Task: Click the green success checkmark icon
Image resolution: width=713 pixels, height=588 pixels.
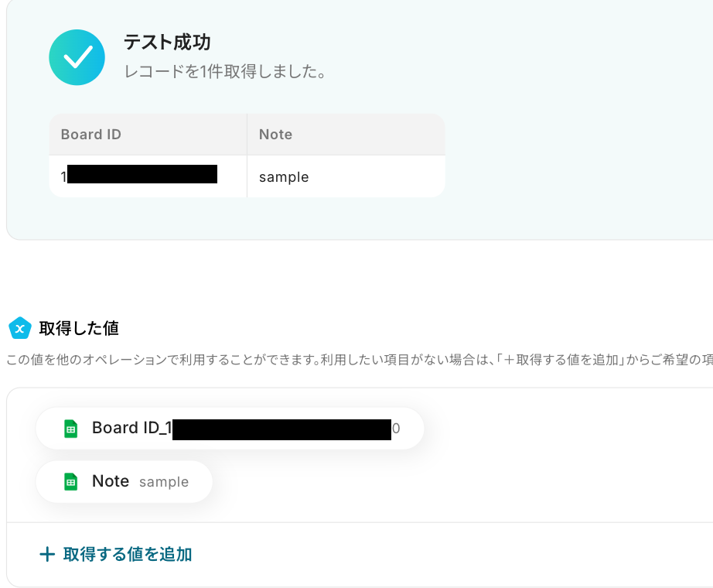Action: pos(77,57)
